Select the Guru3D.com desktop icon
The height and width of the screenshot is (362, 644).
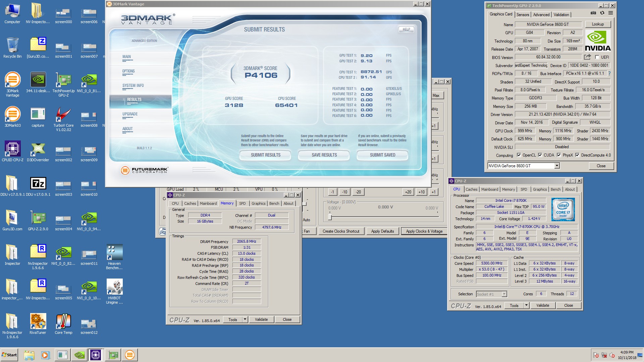12,221
